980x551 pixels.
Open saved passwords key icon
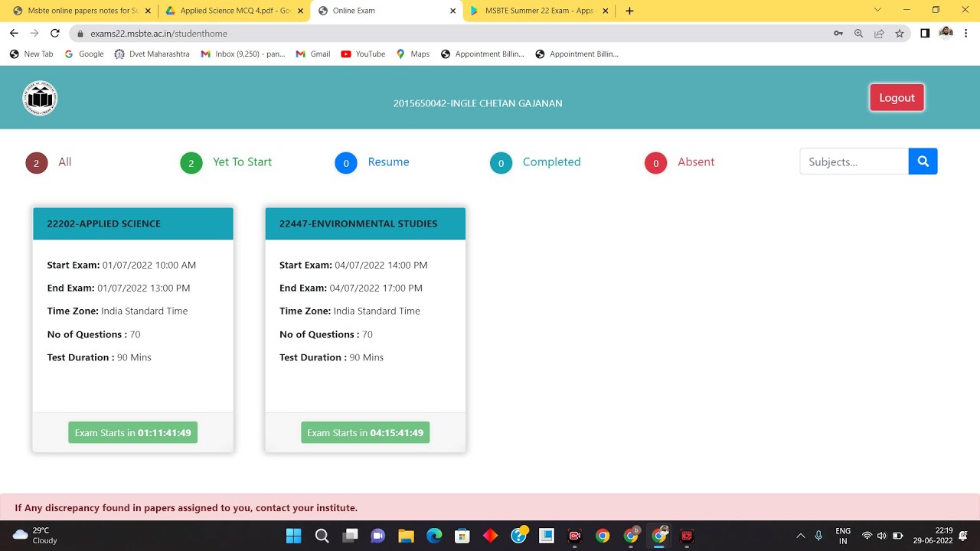pyautogui.click(x=838, y=33)
